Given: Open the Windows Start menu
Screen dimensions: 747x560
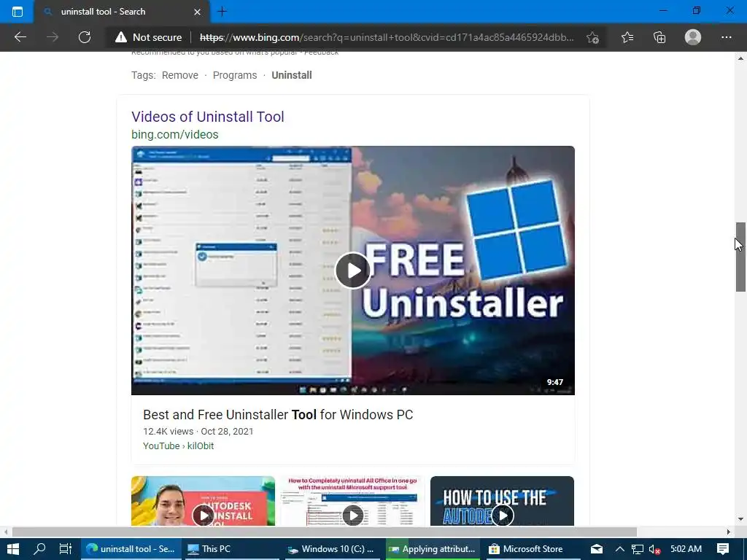Looking at the screenshot, I should tap(13, 549).
